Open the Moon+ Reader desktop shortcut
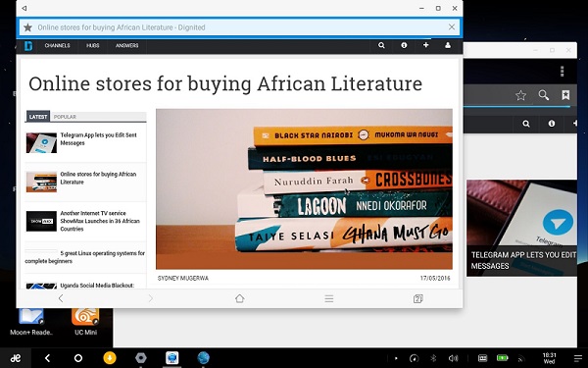 tap(31, 322)
